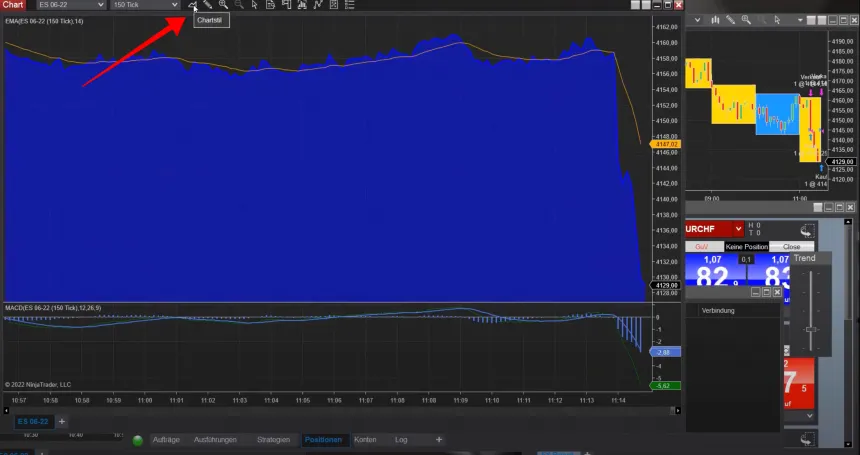Open the Konten tab

[365, 440]
